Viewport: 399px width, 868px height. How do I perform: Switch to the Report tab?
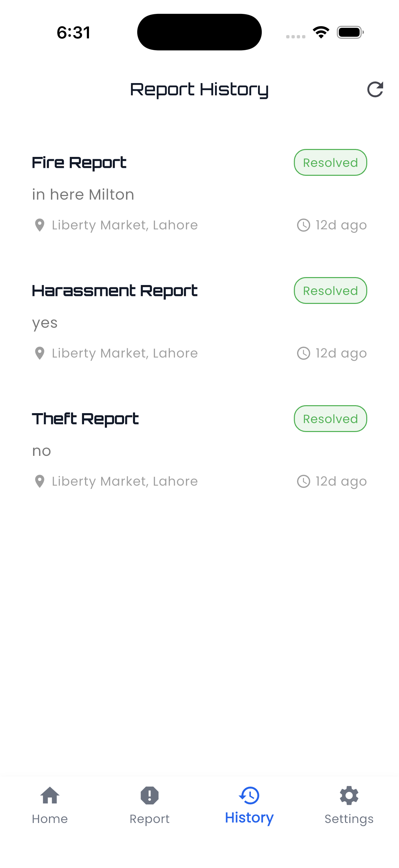click(x=150, y=805)
